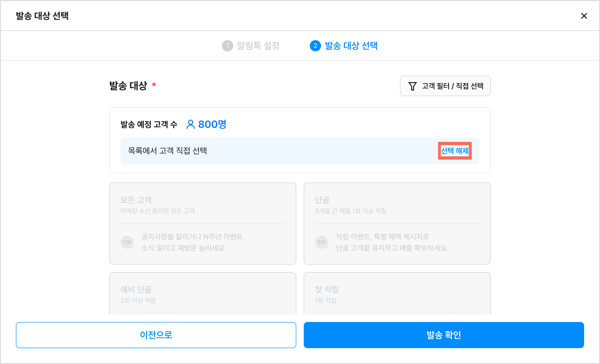Open 고객 필터 / 직접 선택 button

445,86
